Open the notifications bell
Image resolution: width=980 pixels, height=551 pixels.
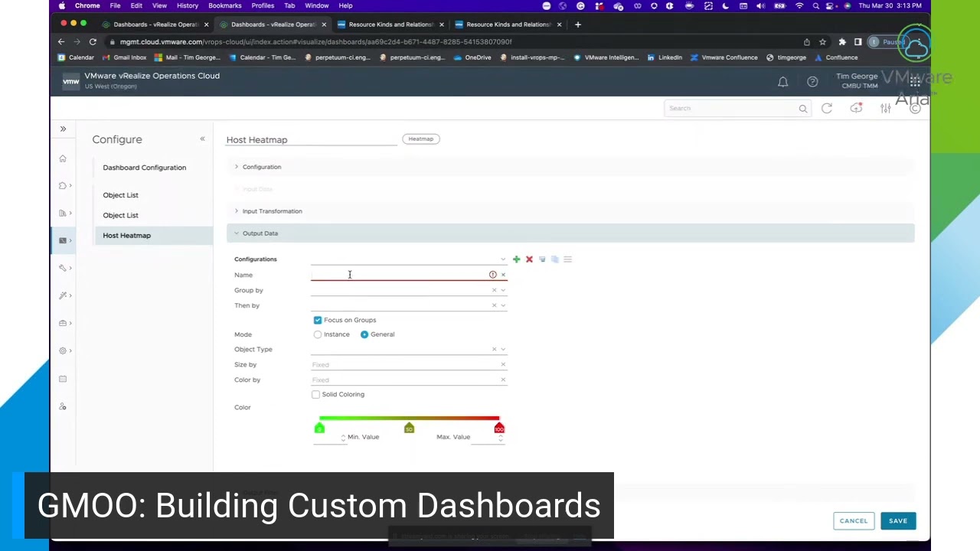(782, 82)
